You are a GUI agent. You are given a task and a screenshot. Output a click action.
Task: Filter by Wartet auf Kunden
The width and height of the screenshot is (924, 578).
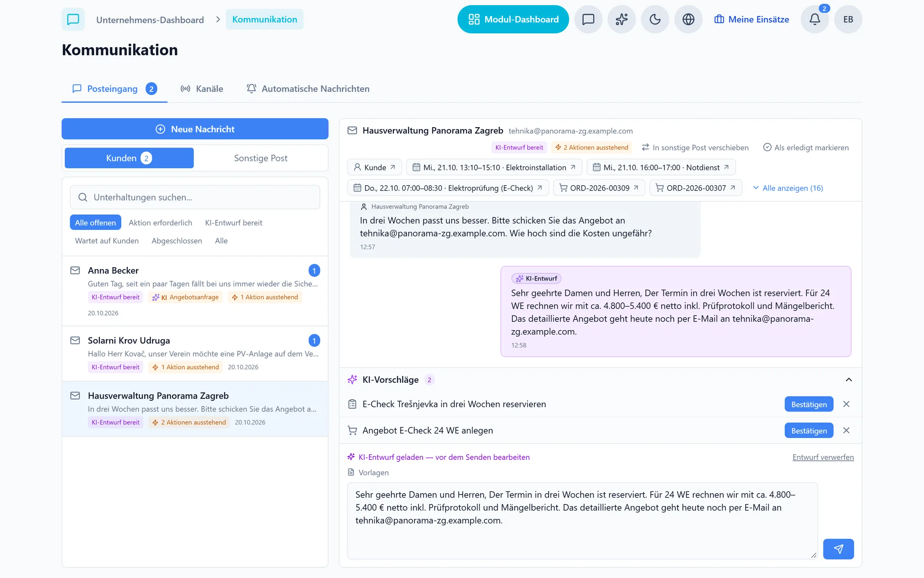click(x=107, y=241)
